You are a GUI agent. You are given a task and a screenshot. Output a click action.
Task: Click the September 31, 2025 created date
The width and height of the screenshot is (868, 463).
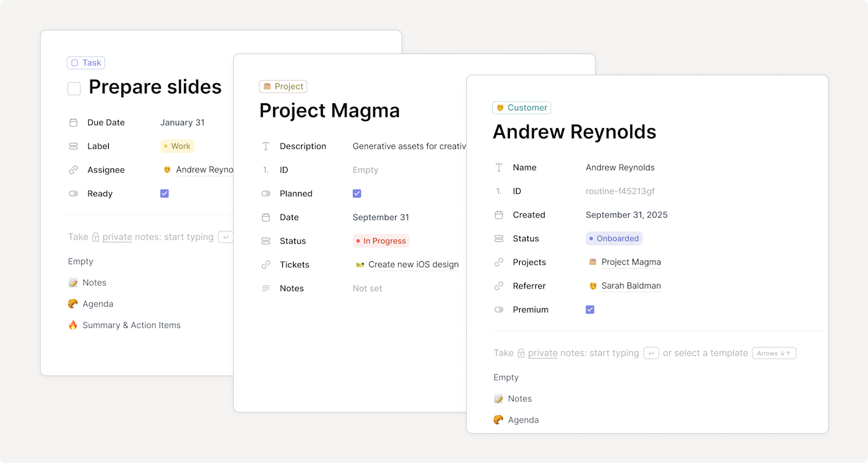pyautogui.click(x=626, y=215)
